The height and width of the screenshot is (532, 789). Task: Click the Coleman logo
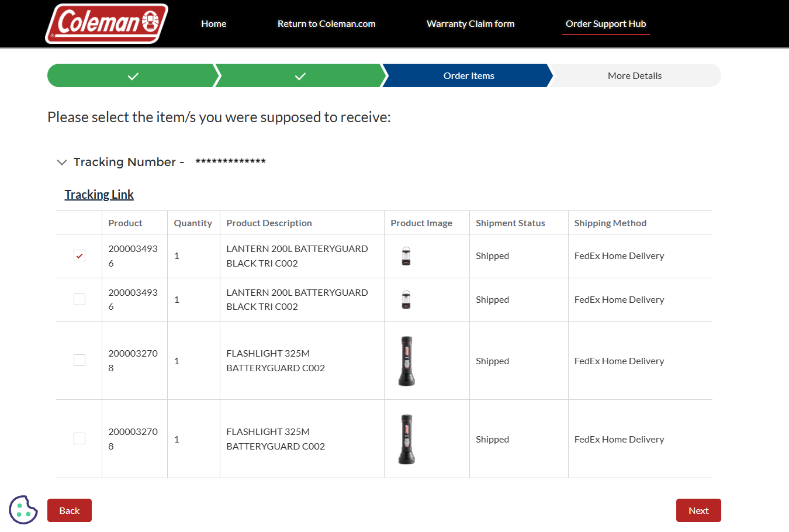pyautogui.click(x=107, y=24)
